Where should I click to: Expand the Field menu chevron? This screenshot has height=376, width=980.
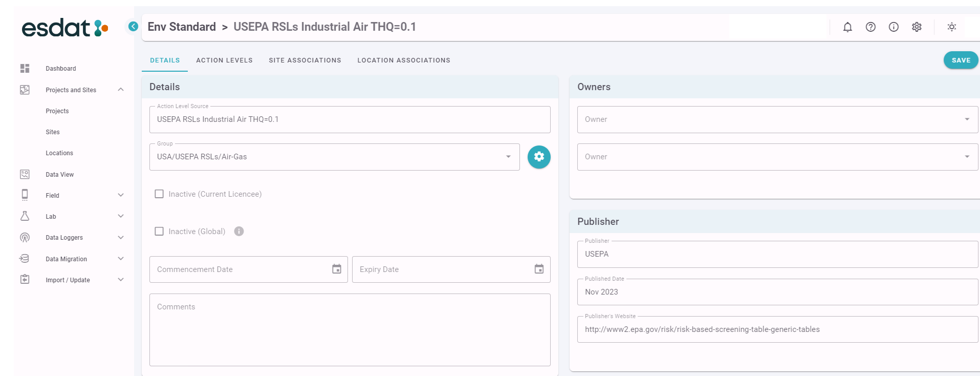[121, 195]
